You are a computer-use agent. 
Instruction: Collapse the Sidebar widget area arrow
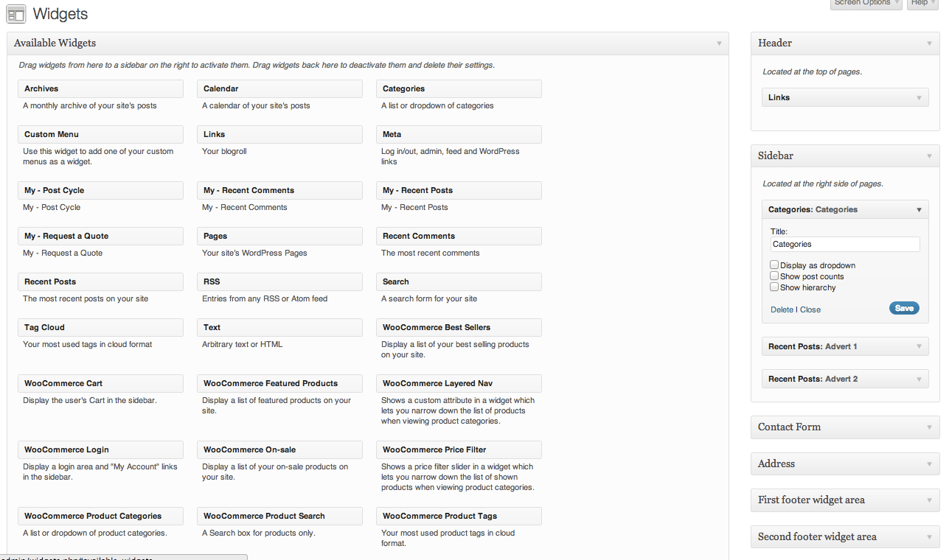click(x=930, y=156)
